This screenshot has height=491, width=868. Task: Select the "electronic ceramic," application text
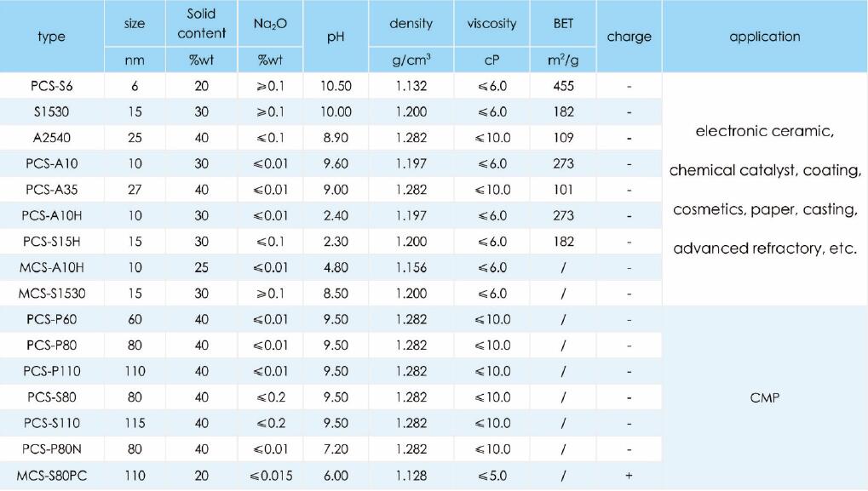pos(764,132)
